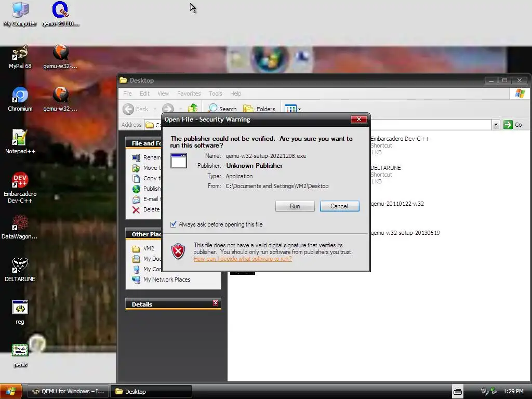Go up one folder level
Viewport: 532px width, 399px height.
[192, 109]
